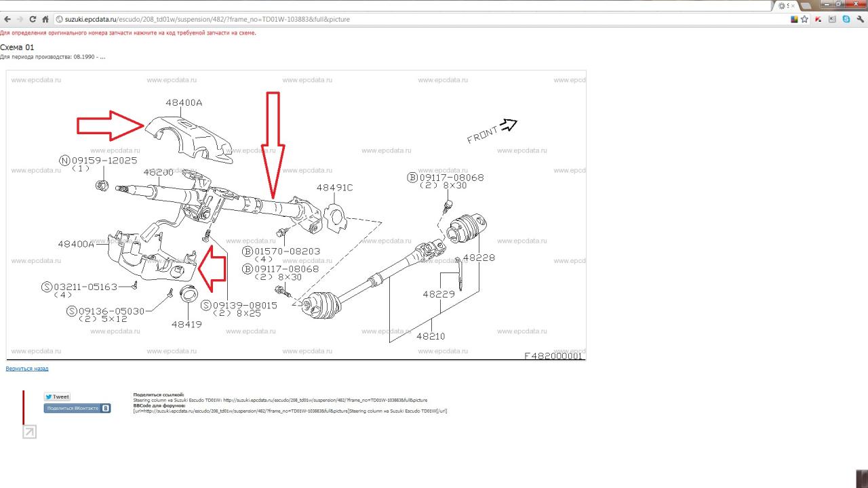This screenshot has height=488, width=868.
Task: Open the Kaspersky extension icon
Action: point(818,20)
